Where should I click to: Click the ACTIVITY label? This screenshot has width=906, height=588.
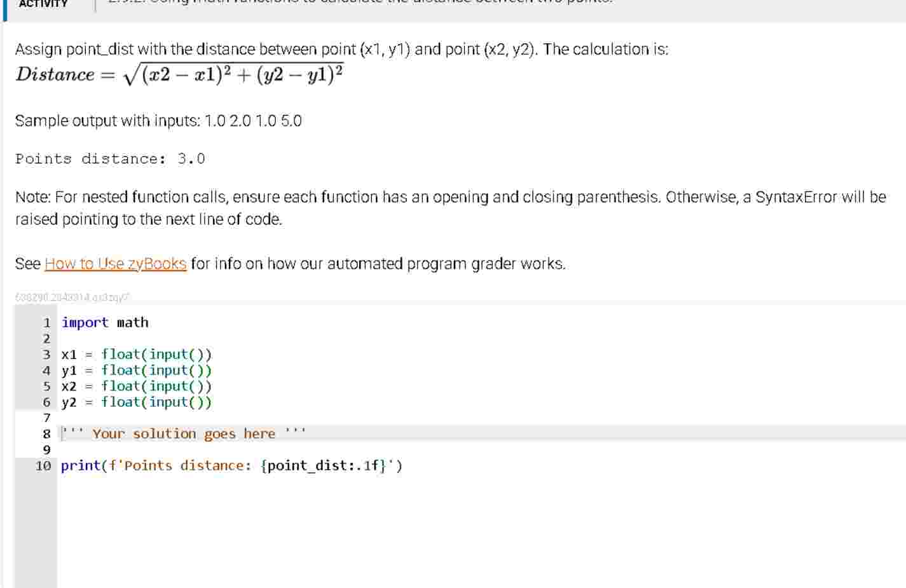43,5
